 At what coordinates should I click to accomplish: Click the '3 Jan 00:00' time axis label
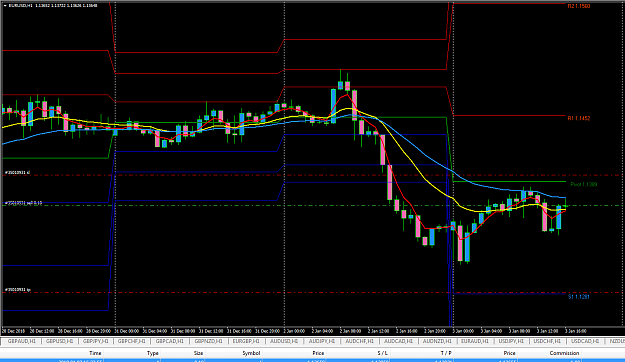point(463,331)
